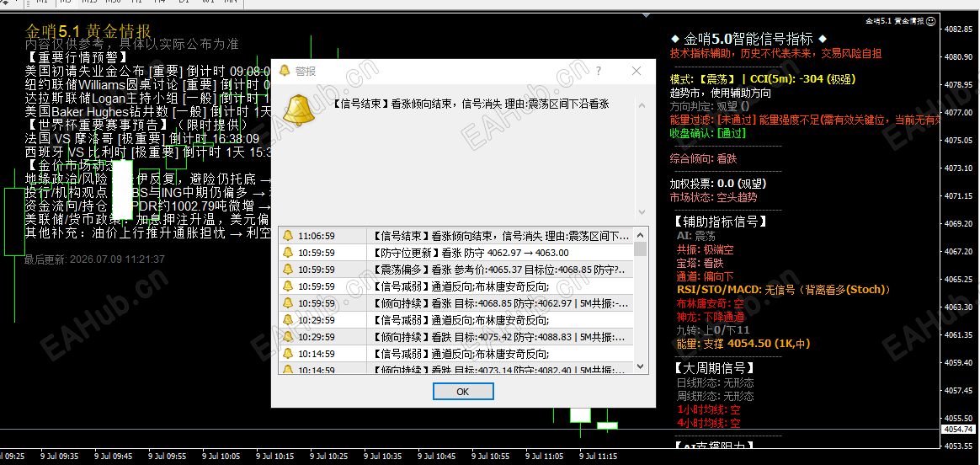The height and width of the screenshot is (465, 980).
Task: Click the 市场状态: 空头趋势 line
Action: (713, 197)
